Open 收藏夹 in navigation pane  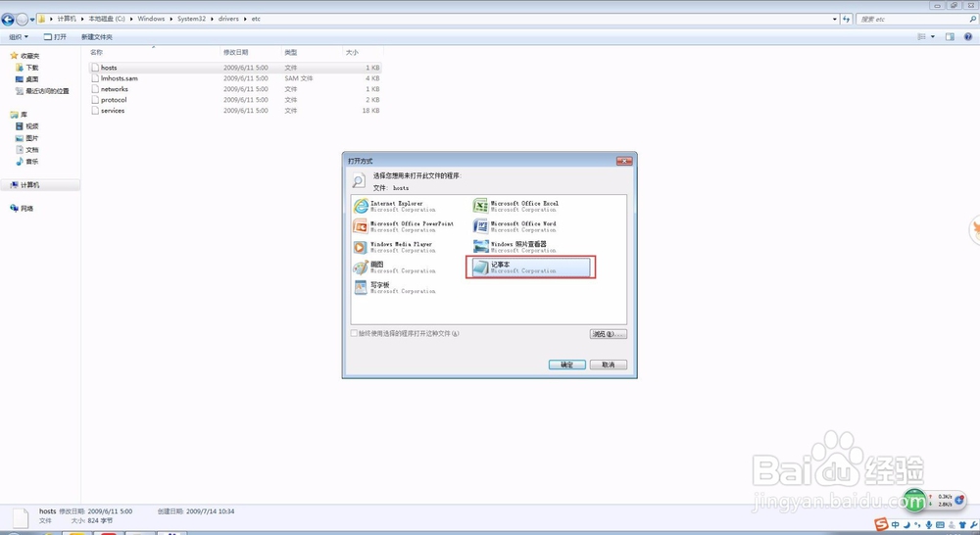click(25, 56)
